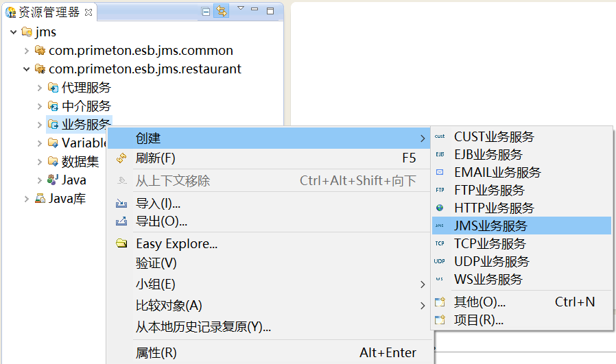Open Easy Explore... menu entry

tap(269, 244)
